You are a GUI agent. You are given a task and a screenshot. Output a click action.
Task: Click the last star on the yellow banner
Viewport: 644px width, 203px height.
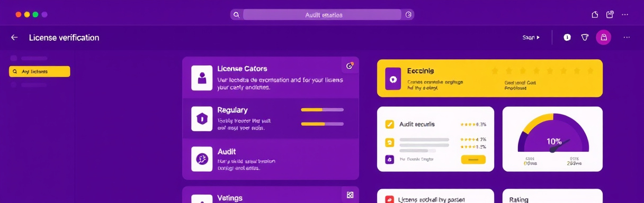591,70
